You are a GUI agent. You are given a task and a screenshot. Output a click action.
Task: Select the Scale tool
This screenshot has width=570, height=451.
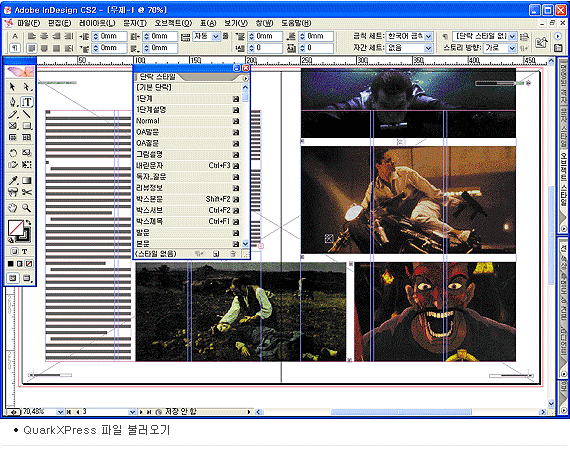(27, 153)
